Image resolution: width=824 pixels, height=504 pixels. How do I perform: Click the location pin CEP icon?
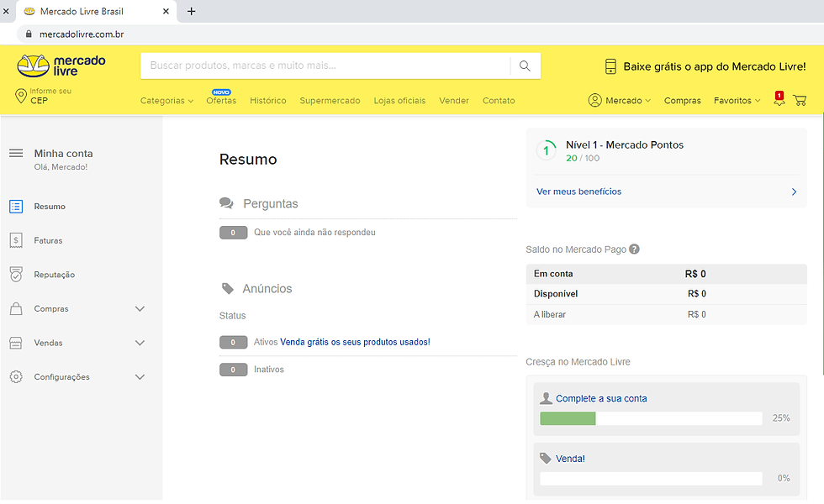coord(20,96)
